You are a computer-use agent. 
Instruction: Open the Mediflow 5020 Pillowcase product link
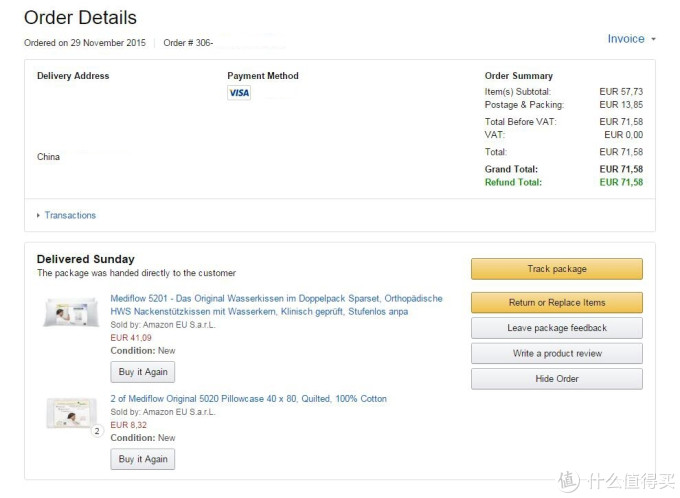pos(248,399)
